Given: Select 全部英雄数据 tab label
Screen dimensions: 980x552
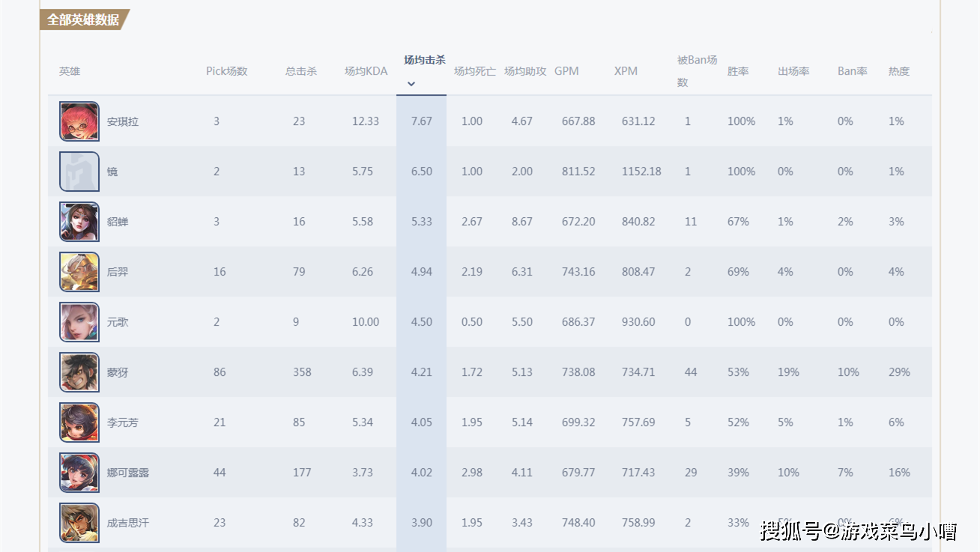Looking at the screenshot, I should 83,20.
